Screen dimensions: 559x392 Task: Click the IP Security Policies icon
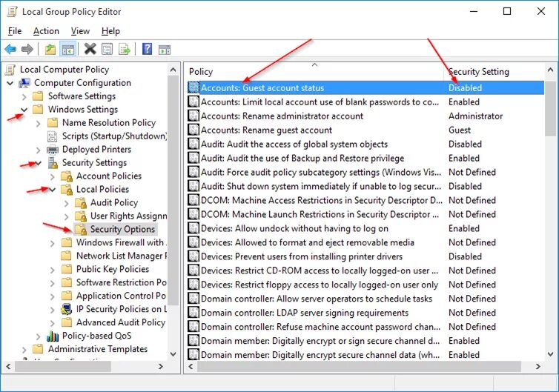coord(67,309)
